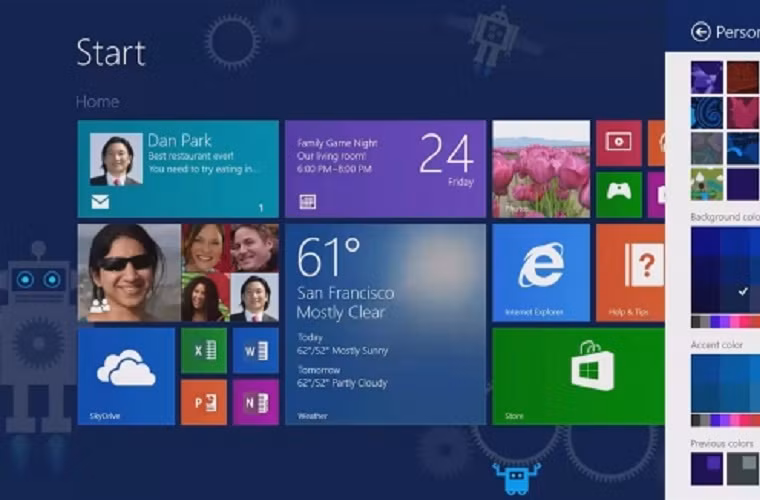Open the Help & Tips tile

(x=630, y=273)
